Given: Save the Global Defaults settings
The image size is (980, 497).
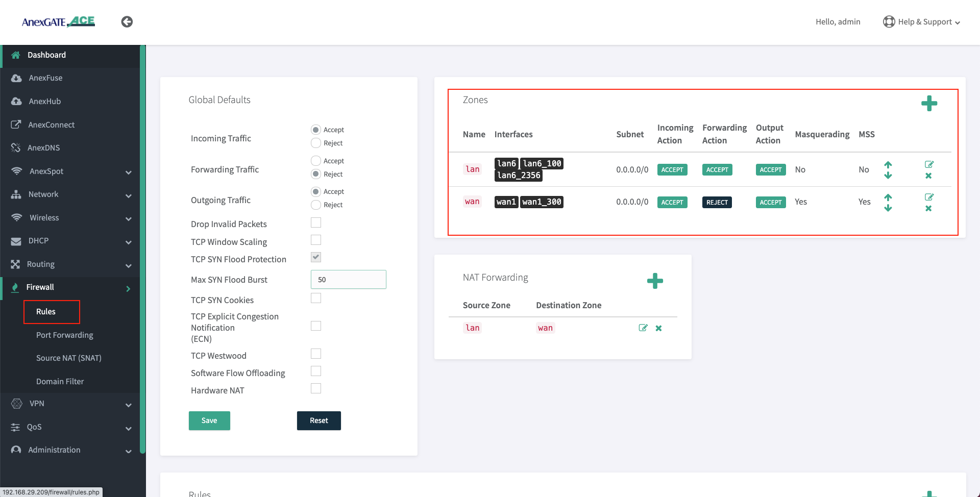Looking at the screenshot, I should 209,421.
